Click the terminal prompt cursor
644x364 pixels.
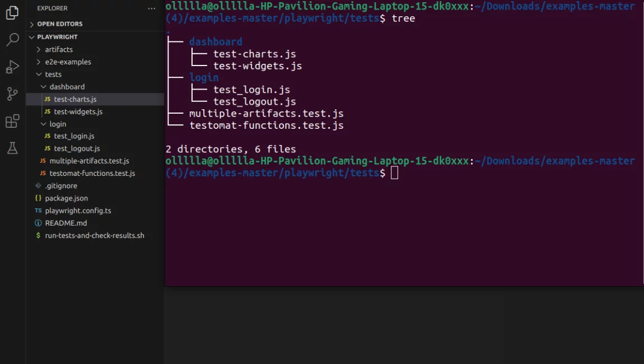394,173
